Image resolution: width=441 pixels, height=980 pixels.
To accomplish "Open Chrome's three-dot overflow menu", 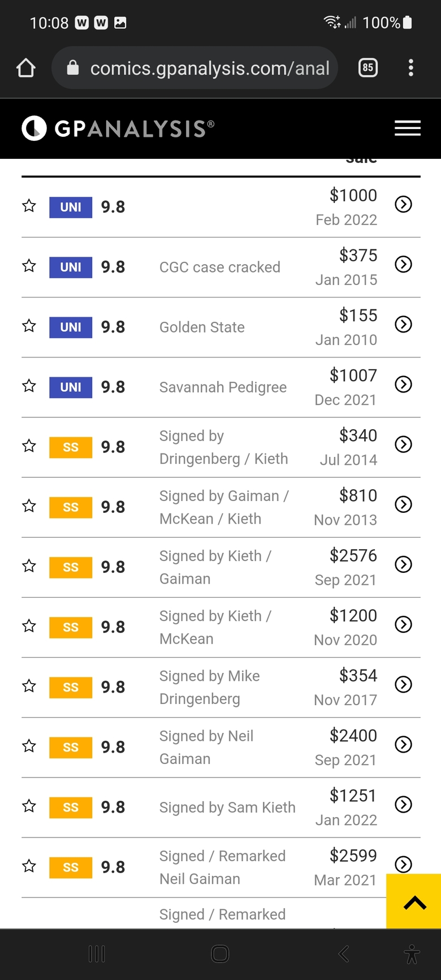I will tap(411, 68).
